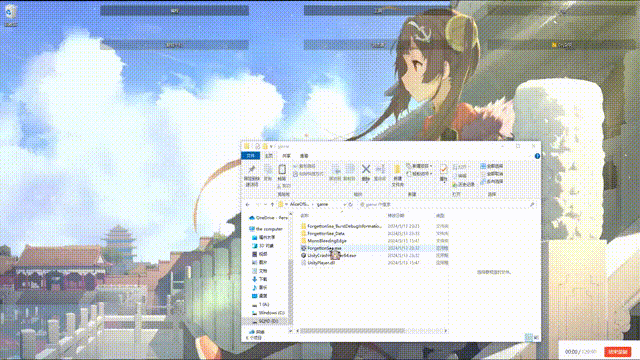Screen dimensions: 640x360
Task: Click Invert selection in the ribbon
Action: click(492, 181)
